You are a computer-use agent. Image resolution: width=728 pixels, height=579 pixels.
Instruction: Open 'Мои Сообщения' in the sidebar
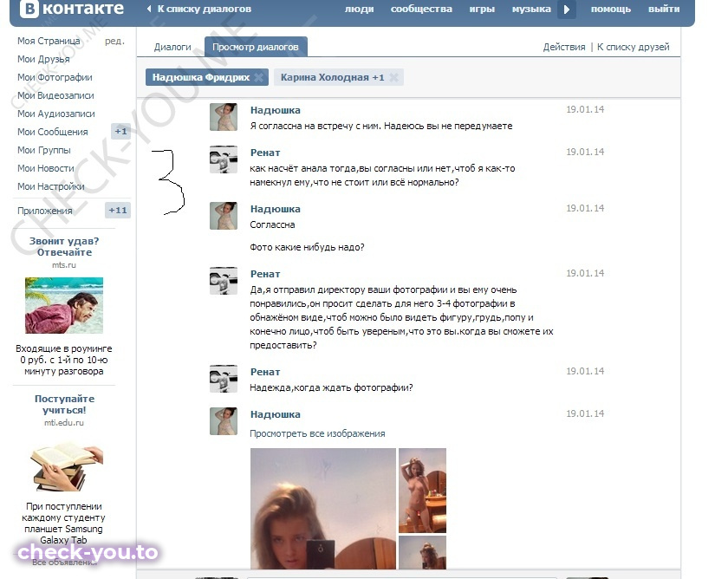(53, 132)
